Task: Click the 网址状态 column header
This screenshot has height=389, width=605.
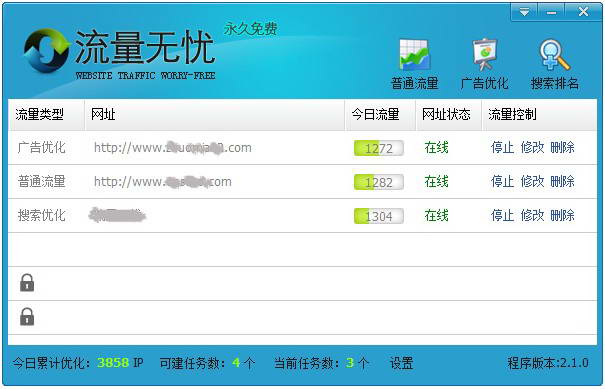Action: pos(446,114)
